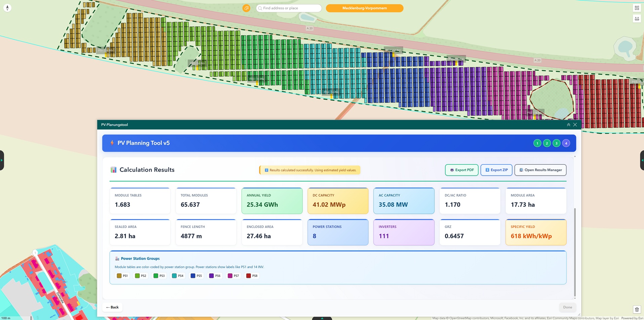This screenshot has height=320, width=644.
Task: Collapse the PV-Planungstool panel with double chevron
Action: pos(568,125)
